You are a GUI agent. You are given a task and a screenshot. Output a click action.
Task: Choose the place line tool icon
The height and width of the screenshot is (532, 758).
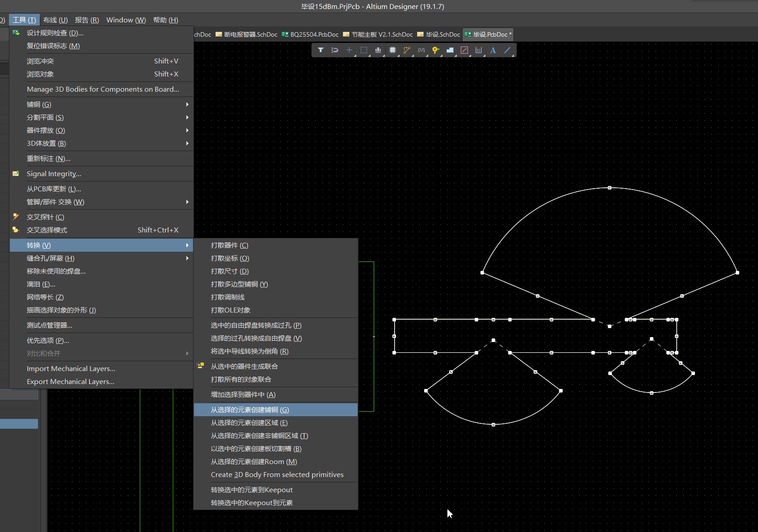coord(507,50)
